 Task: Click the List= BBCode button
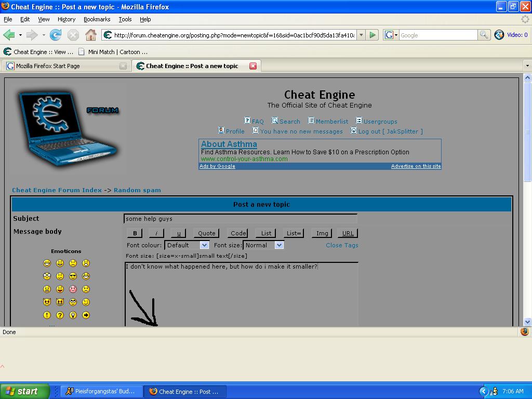click(294, 233)
